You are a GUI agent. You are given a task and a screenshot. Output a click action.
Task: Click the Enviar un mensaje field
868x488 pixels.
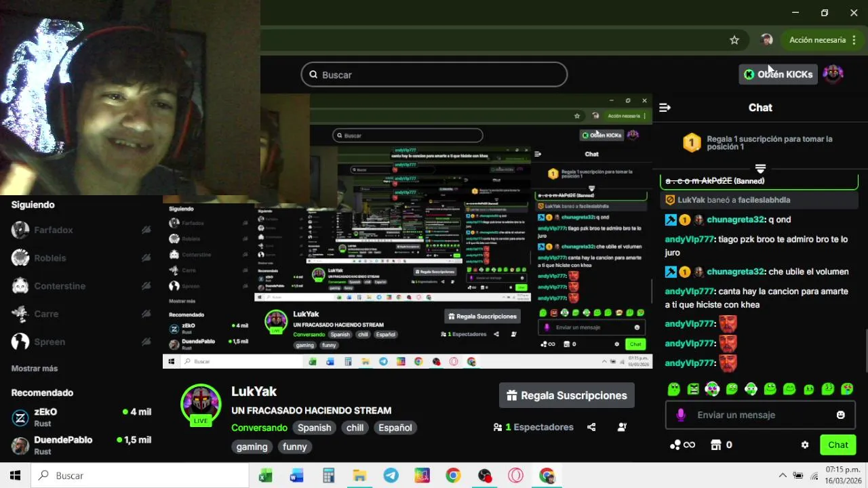coord(760,415)
